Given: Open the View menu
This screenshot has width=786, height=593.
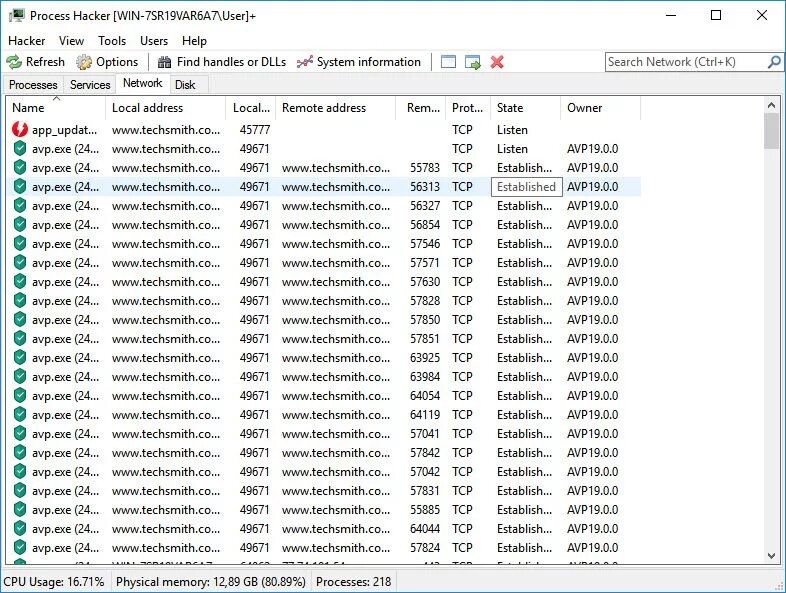Looking at the screenshot, I should 71,41.
